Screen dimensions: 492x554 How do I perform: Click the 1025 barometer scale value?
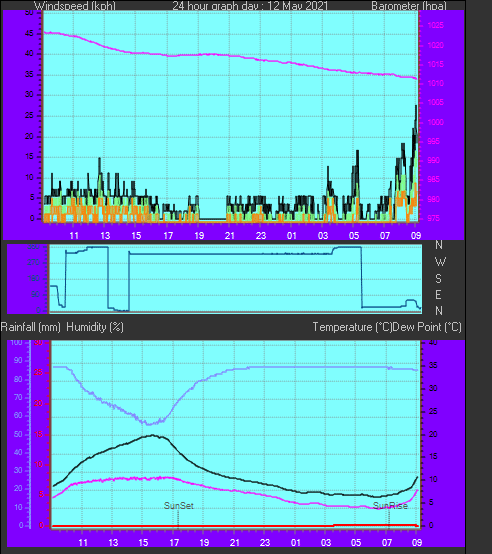(435, 25)
